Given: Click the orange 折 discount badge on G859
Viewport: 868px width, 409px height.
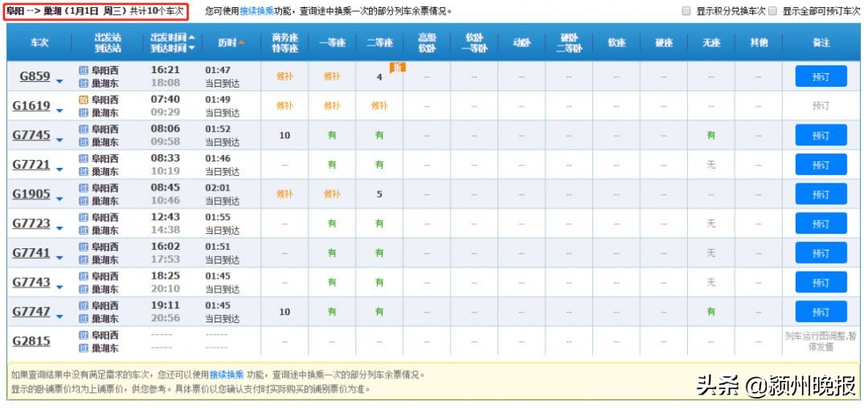Looking at the screenshot, I should coord(398,67).
